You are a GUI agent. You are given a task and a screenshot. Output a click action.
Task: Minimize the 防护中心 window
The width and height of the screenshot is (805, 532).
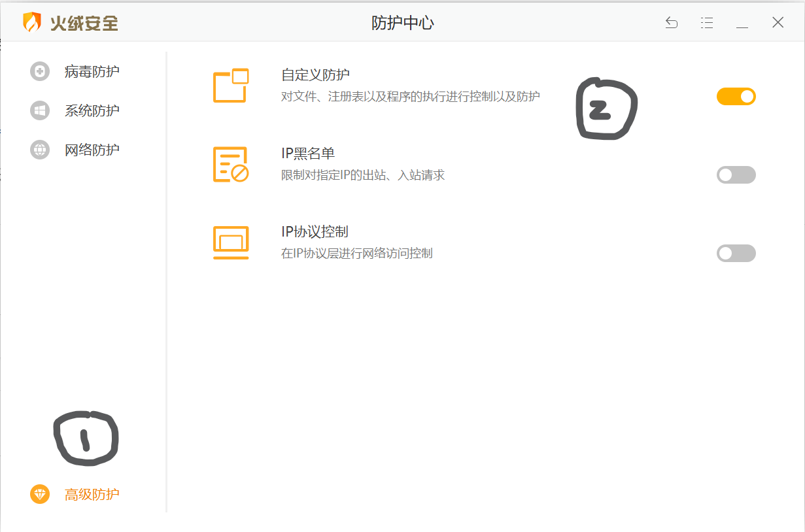(742, 23)
